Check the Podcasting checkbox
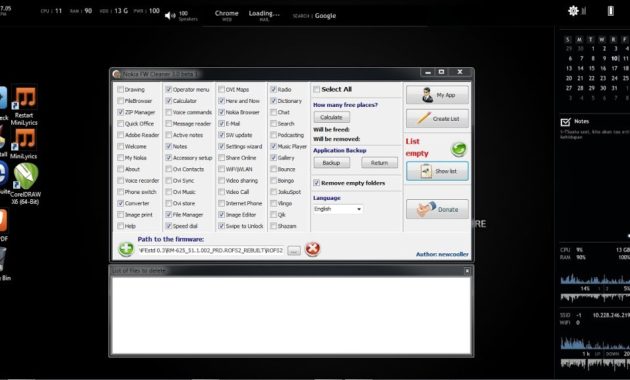This screenshot has height=380, width=630. [x=274, y=135]
